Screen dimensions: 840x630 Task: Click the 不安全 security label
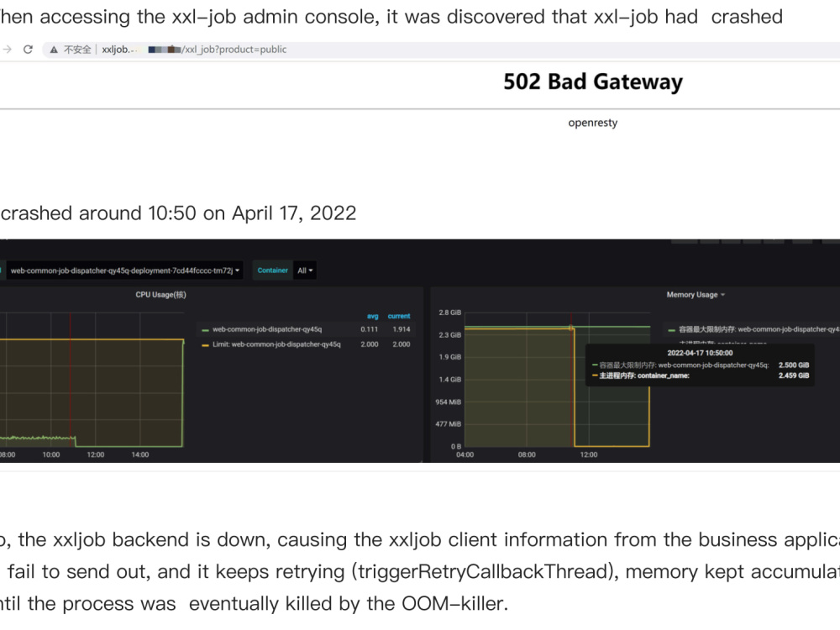pos(77,50)
